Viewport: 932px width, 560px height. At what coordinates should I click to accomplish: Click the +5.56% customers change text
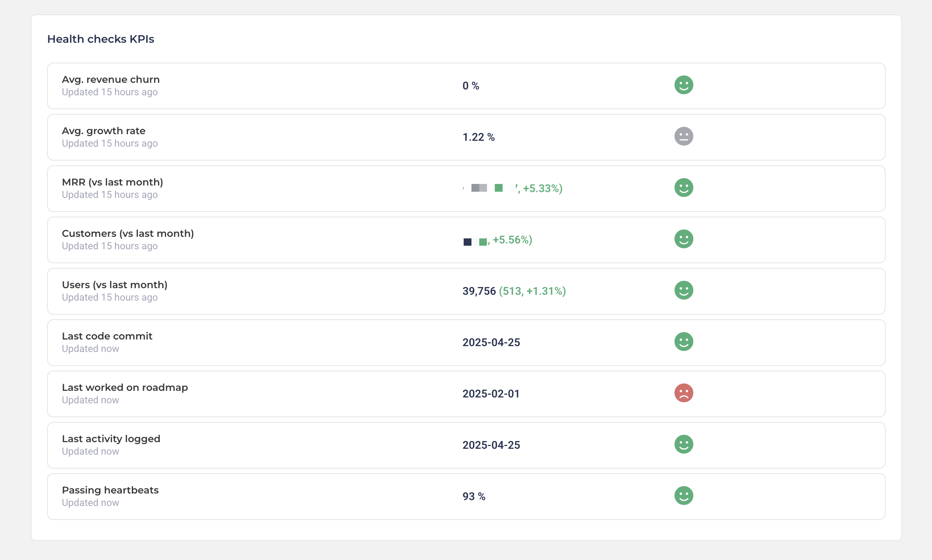pos(512,240)
